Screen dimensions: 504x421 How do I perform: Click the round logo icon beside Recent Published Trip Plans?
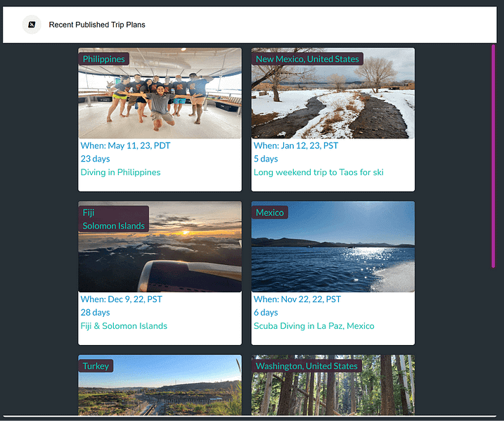(32, 25)
